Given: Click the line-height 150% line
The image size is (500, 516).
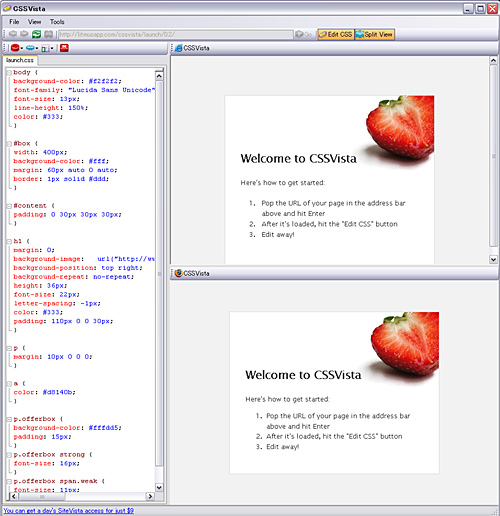Looking at the screenshot, I should 51,108.
